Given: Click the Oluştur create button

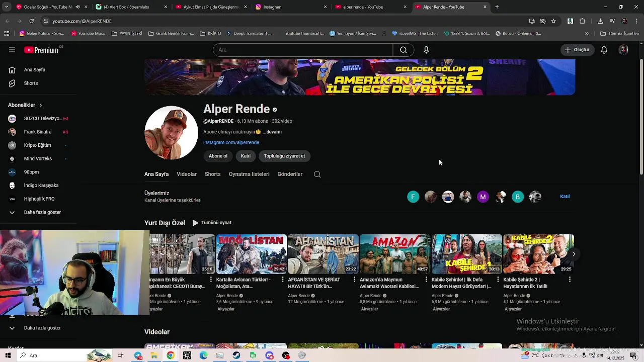Looking at the screenshot, I should 577,50.
